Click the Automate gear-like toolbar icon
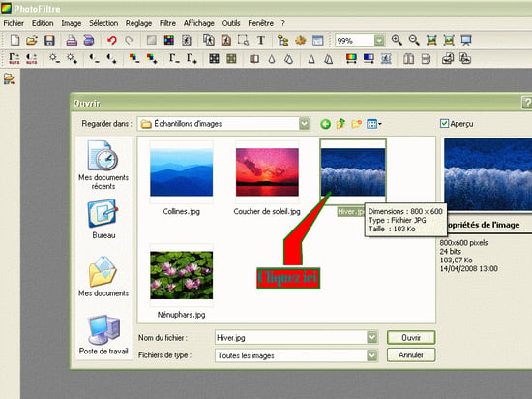 (300, 40)
